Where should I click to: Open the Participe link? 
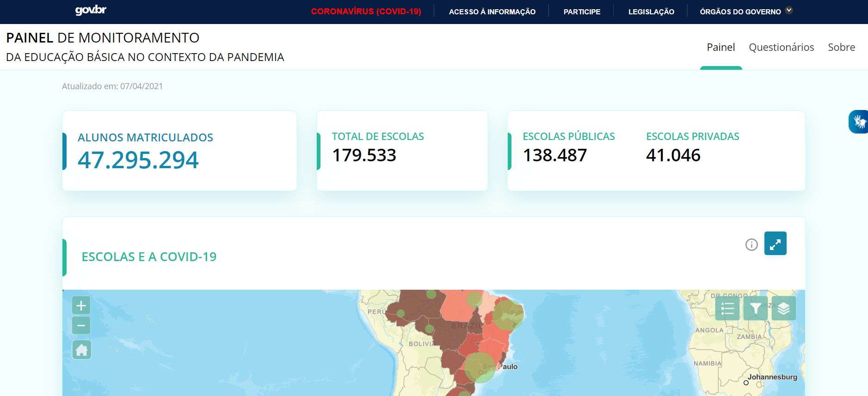[582, 12]
